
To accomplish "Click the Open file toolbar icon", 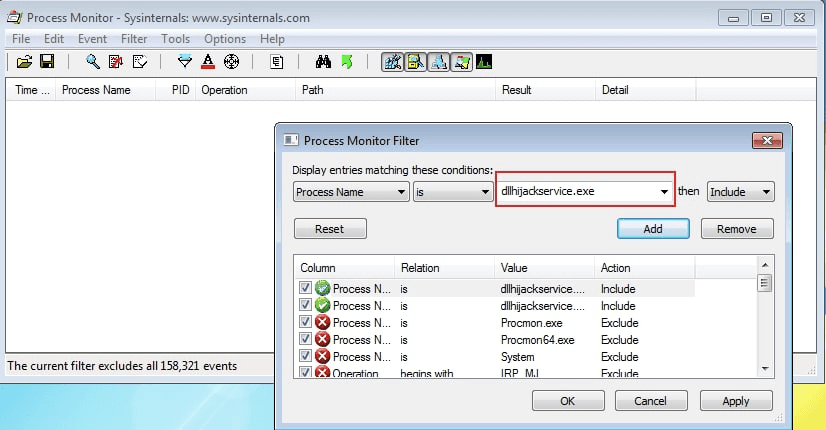I will click(x=25, y=62).
